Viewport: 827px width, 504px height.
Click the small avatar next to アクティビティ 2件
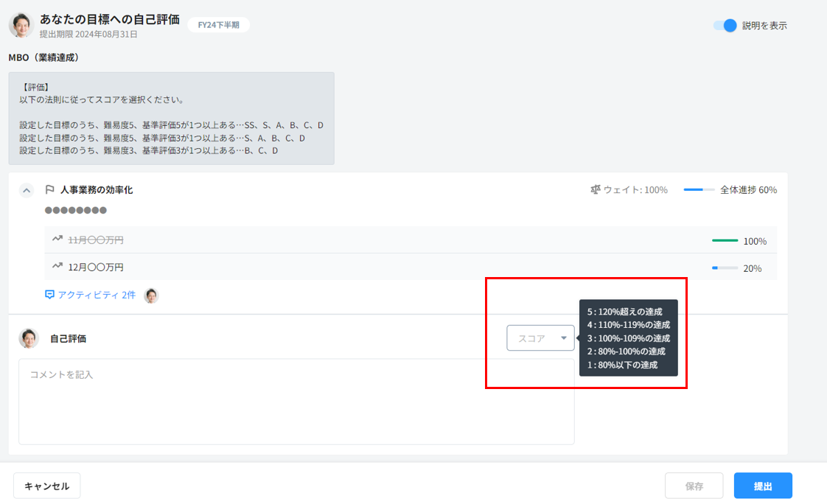[151, 295]
